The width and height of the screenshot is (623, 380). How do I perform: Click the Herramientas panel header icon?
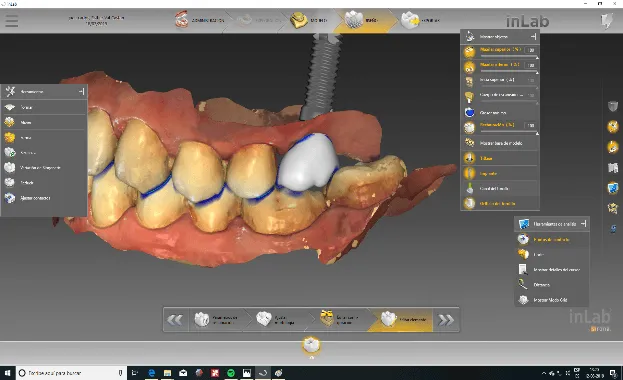pyautogui.click(x=10, y=91)
